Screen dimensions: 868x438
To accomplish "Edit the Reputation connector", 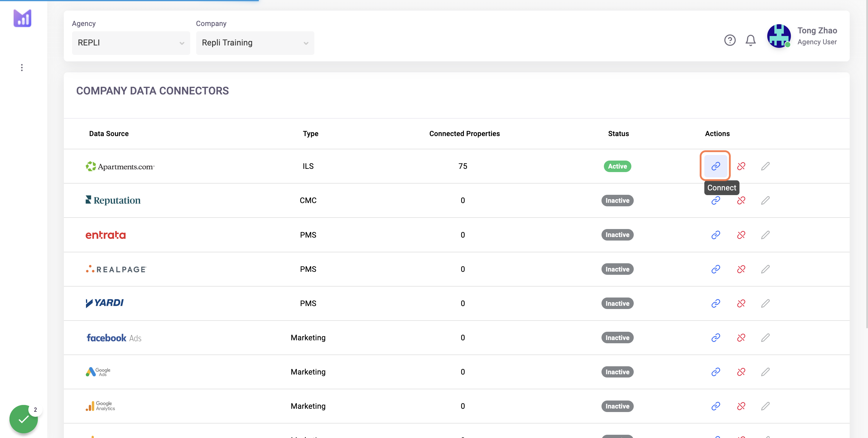I will point(765,201).
